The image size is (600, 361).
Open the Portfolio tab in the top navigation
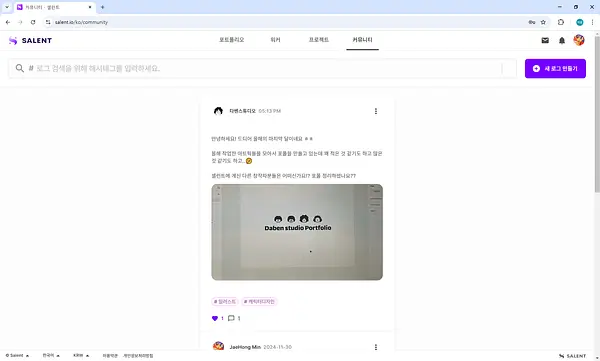pyautogui.click(x=231, y=40)
